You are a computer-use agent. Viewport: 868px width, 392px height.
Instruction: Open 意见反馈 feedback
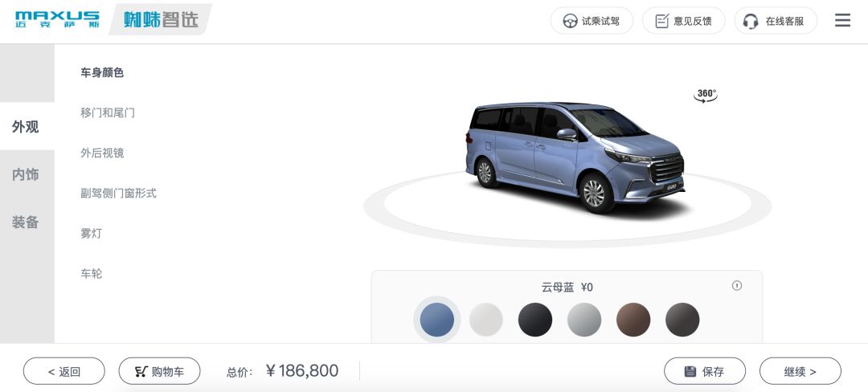684,21
